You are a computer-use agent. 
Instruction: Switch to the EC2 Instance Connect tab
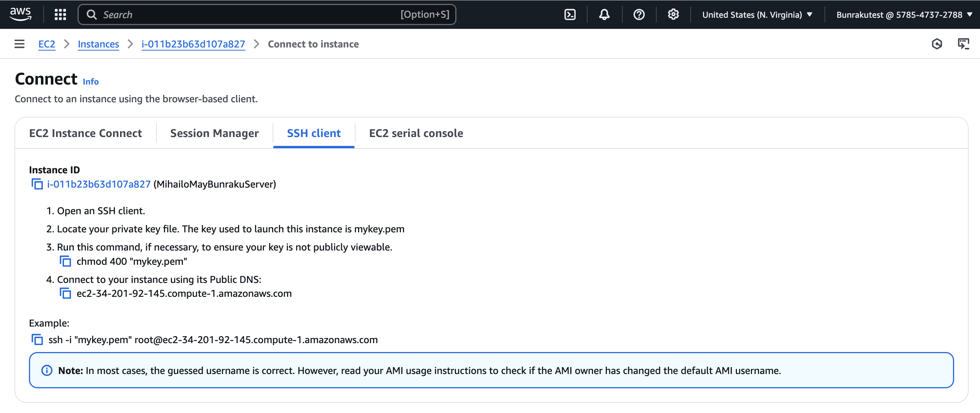click(85, 133)
